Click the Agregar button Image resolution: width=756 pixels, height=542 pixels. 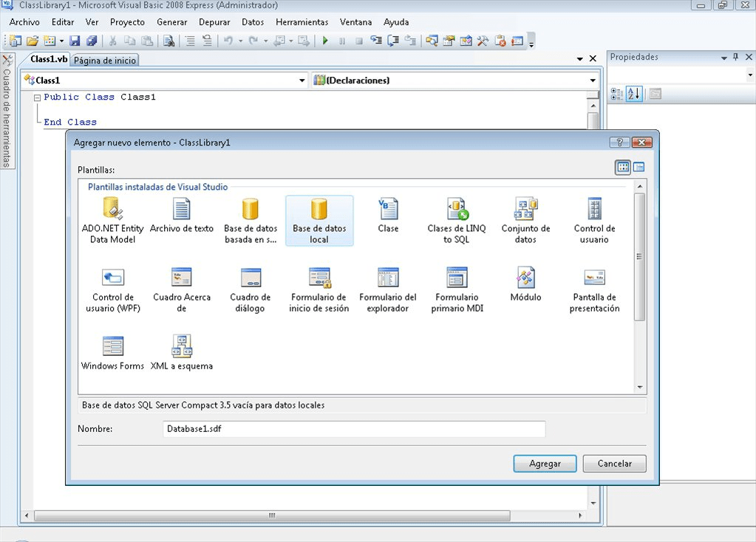545,464
